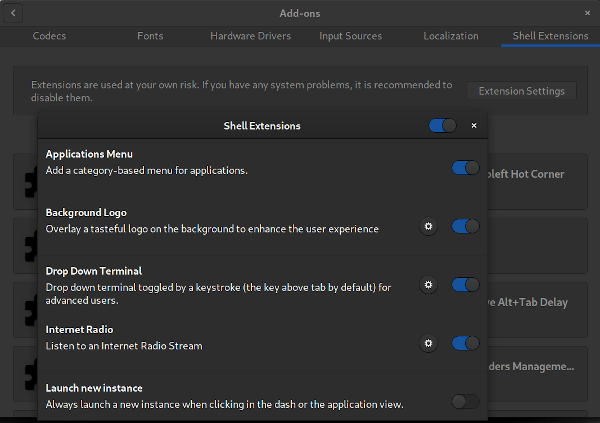Select the Shell Extensions tab
Screen dimensions: 600x423
click(550, 36)
